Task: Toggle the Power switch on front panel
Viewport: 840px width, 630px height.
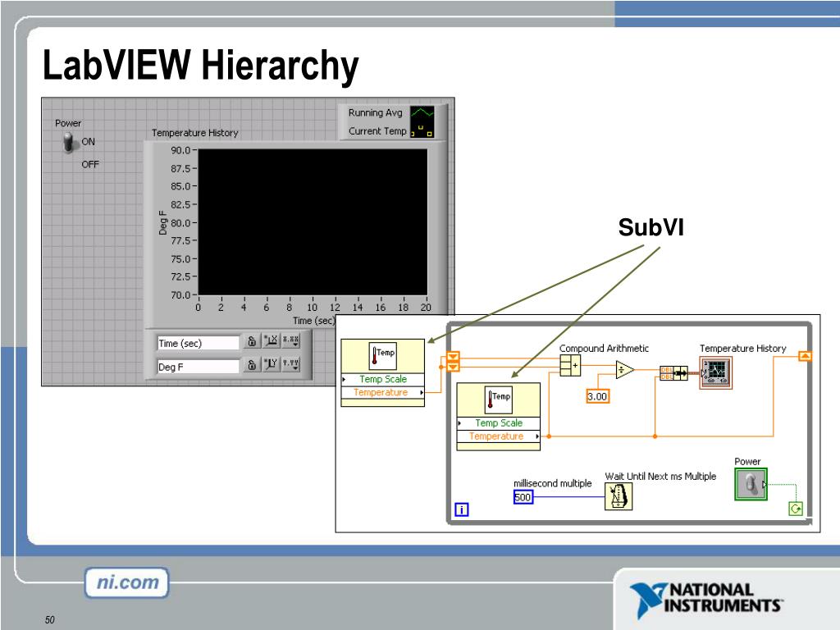Action: [69, 143]
